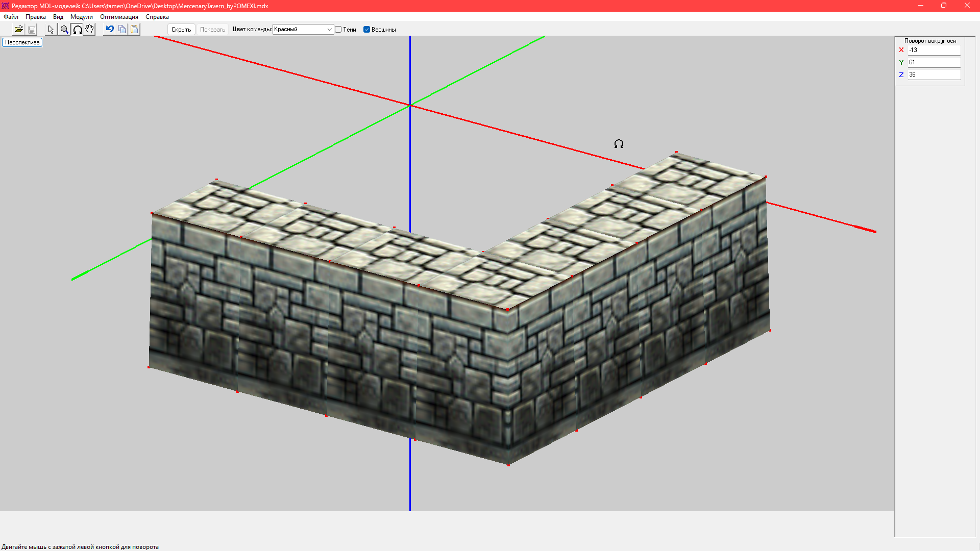Uncheck the Вершины vertices checkbox
The height and width of the screenshot is (551, 980).
(x=366, y=30)
